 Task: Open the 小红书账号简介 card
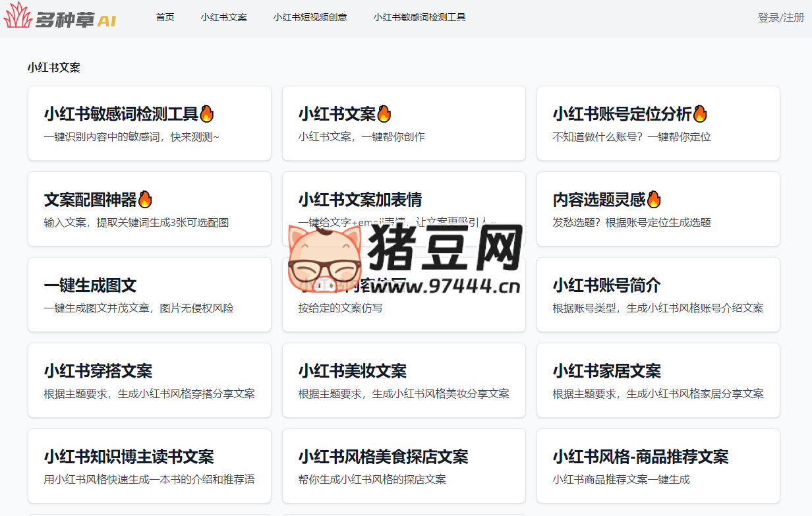(658, 295)
